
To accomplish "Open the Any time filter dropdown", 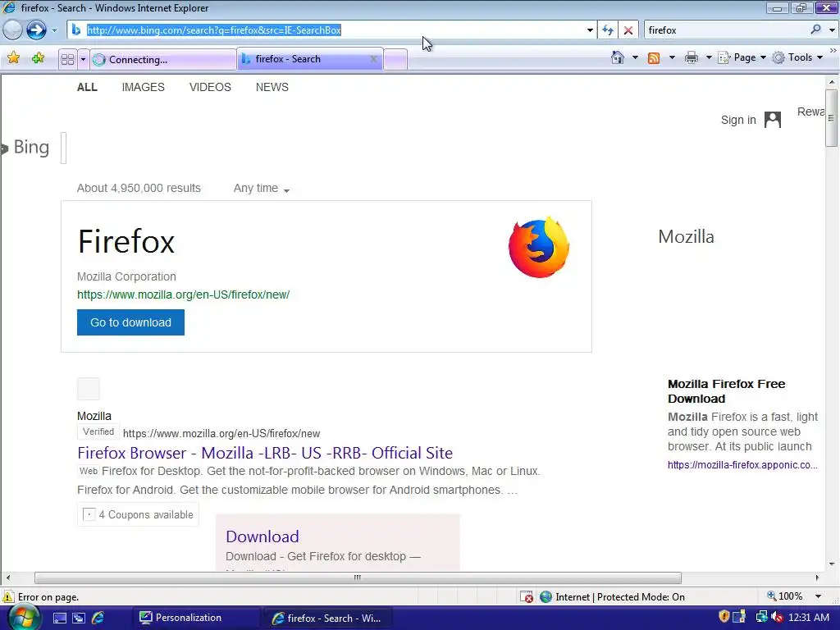I will point(262,189).
